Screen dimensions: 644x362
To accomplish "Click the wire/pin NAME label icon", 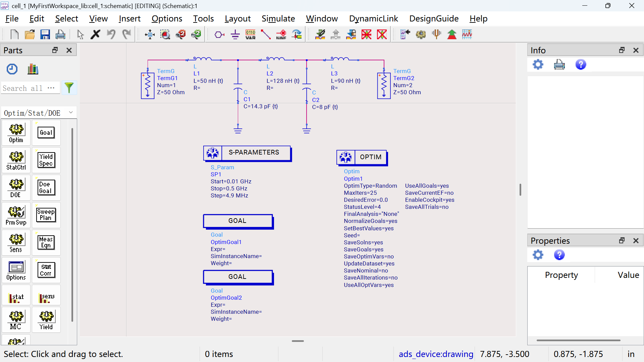I will pyautogui.click(x=281, y=34).
